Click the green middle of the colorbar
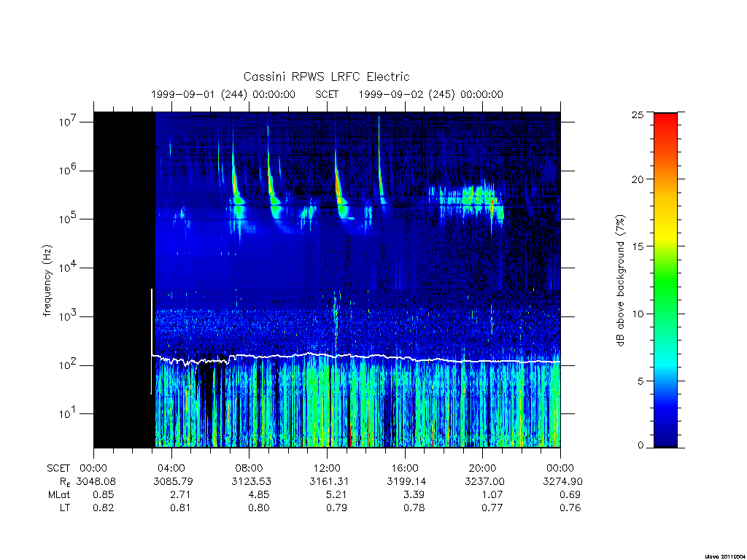747x560 pixels. tap(665, 281)
